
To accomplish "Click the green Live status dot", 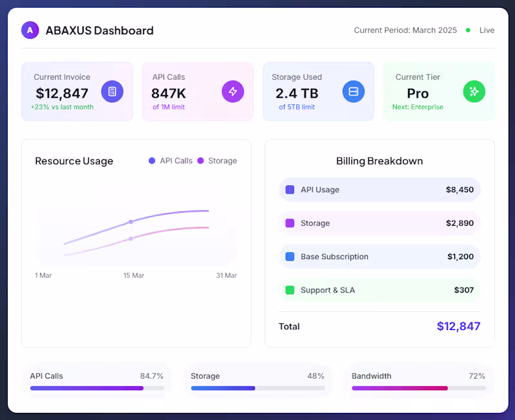I will [468, 30].
